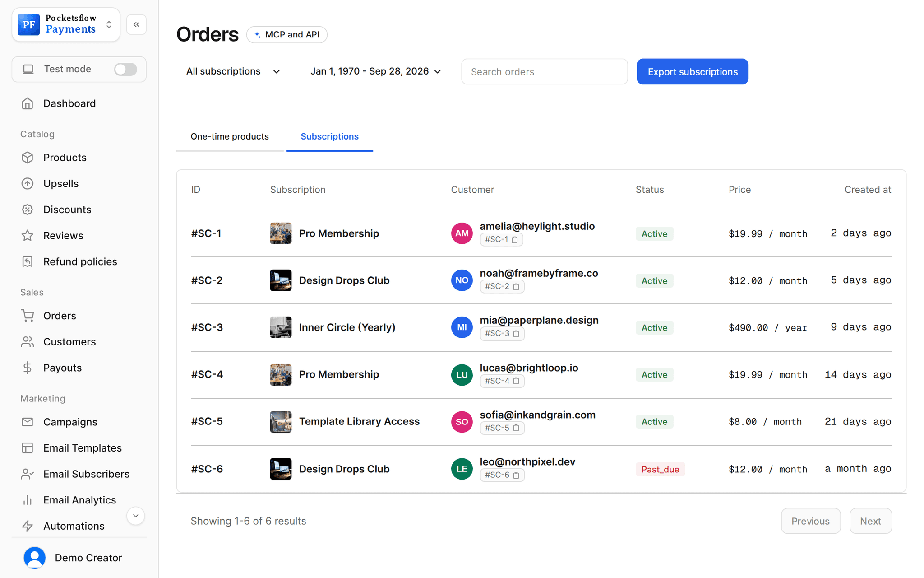
Task: Click the Search orders field
Action: point(545,71)
